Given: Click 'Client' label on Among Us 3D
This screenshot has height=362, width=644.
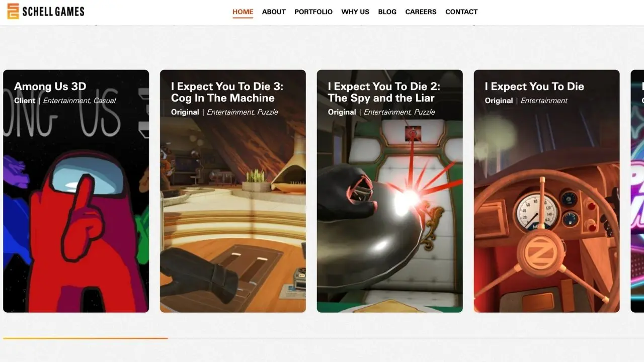Looking at the screenshot, I should pyautogui.click(x=25, y=101).
